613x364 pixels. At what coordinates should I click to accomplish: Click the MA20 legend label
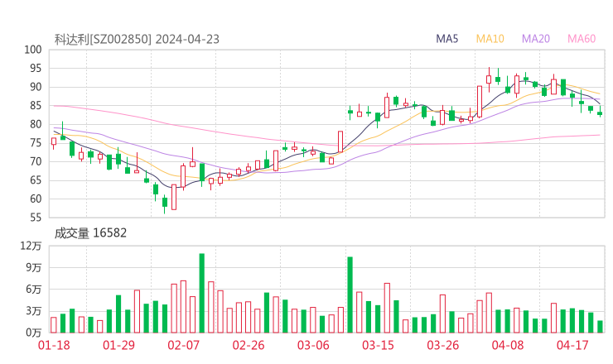tap(536, 39)
